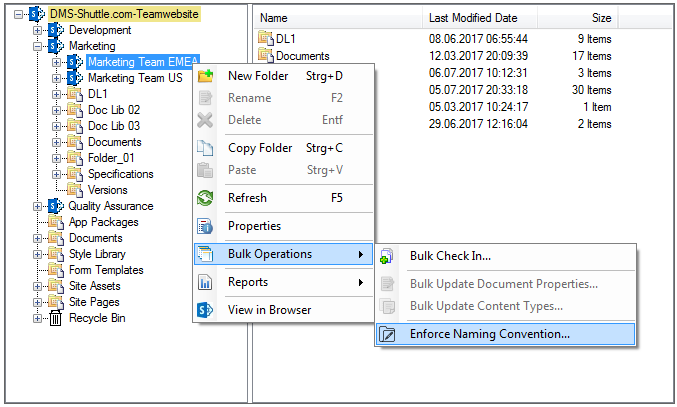Click the Versions library icon
Screen dimensions: 677x407
click(75, 190)
